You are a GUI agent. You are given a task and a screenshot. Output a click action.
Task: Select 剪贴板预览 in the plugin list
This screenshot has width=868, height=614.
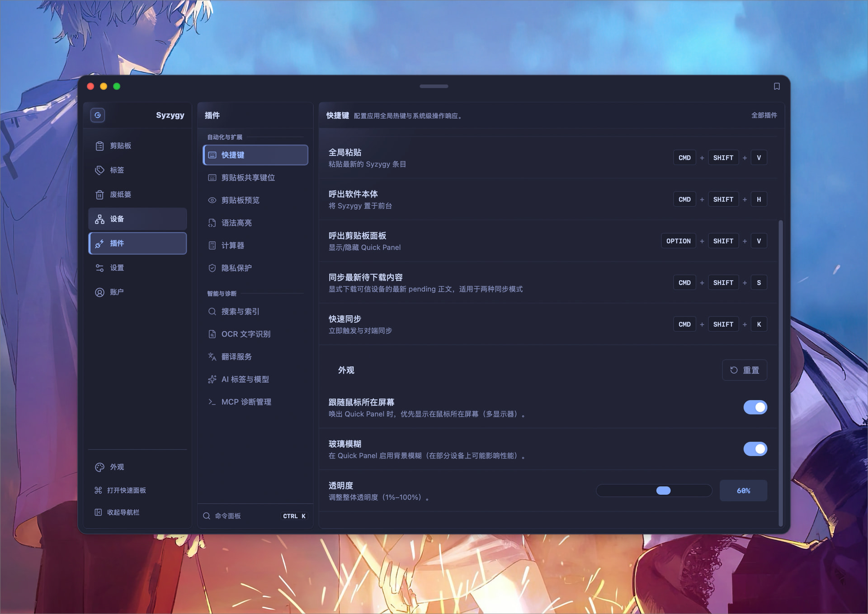(x=255, y=200)
